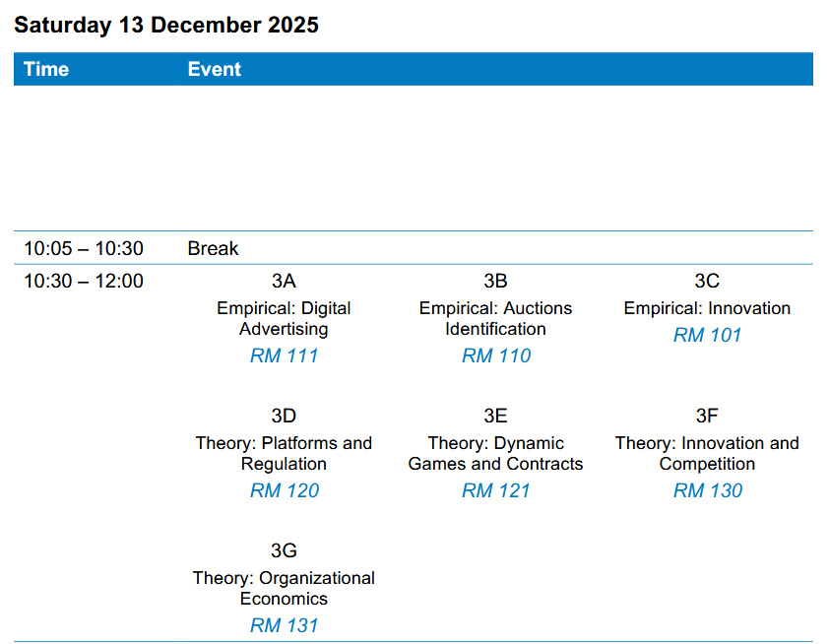Select the Break row entry

(213, 249)
